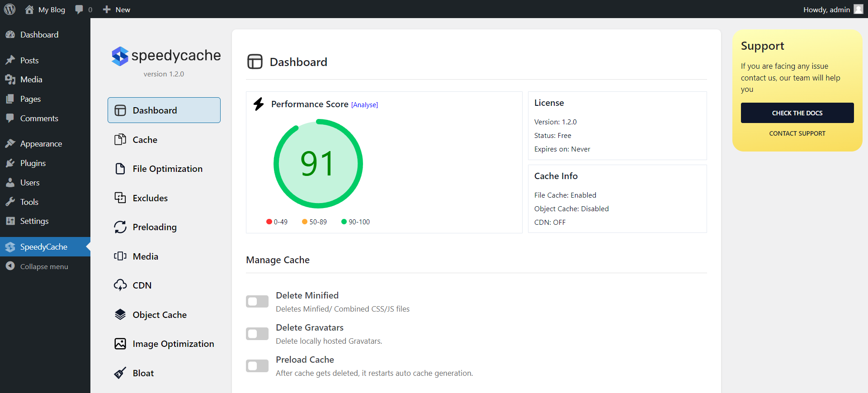Click the CHECK THE DOCS button
Image resolution: width=868 pixels, height=393 pixels.
[797, 113]
